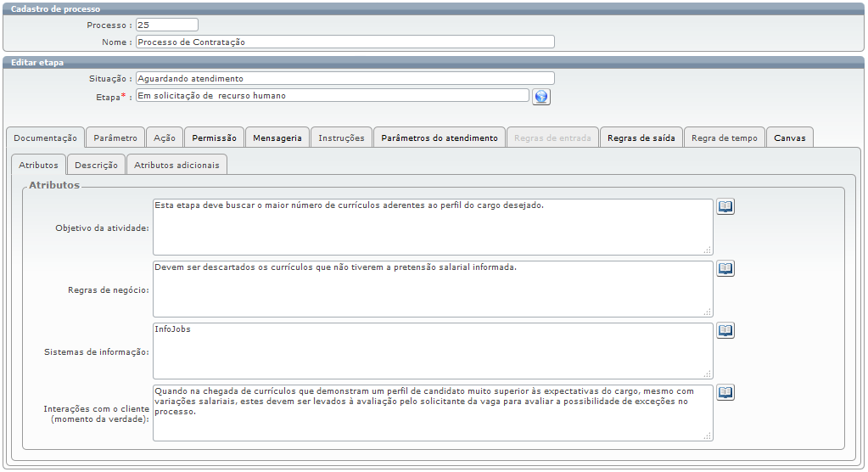Click book icon next to Objetivo da atividade

[725, 207]
